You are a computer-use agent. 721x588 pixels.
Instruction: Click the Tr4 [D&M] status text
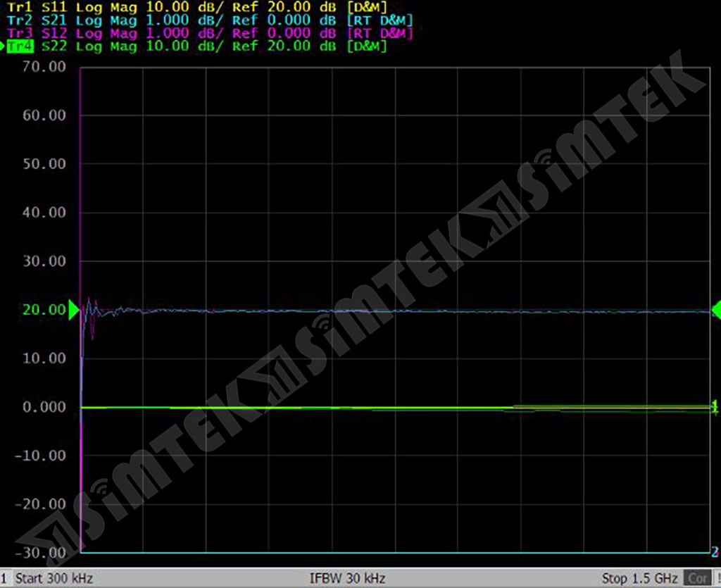[x=367, y=46]
